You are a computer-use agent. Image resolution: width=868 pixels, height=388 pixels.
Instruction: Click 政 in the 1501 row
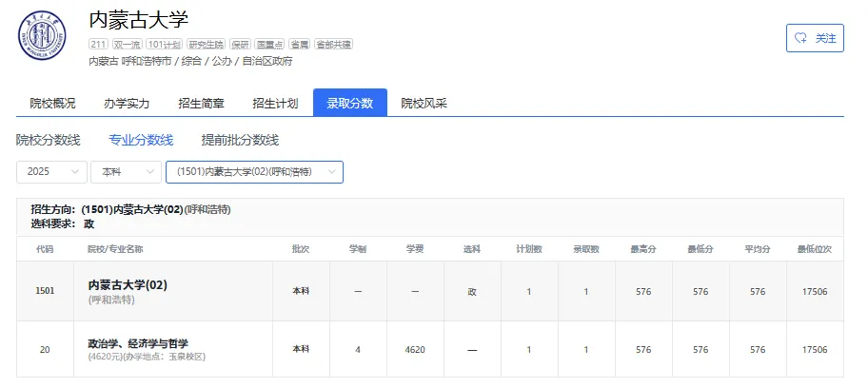coord(472,291)
